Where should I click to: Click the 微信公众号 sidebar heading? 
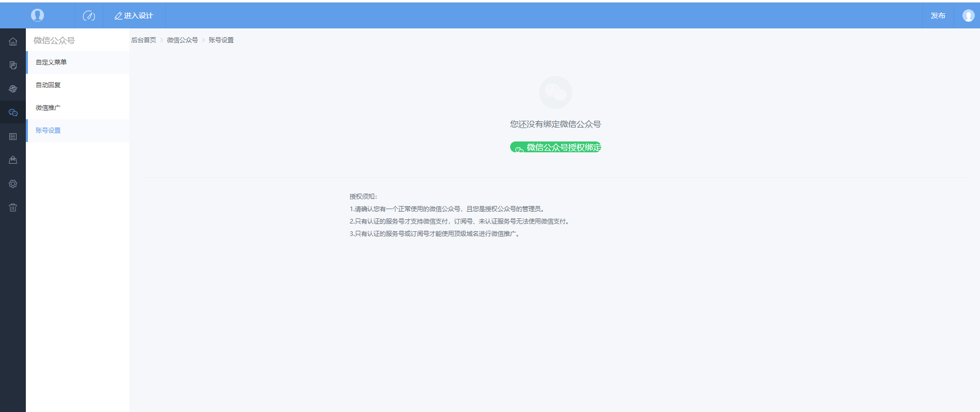pos(54,40)
